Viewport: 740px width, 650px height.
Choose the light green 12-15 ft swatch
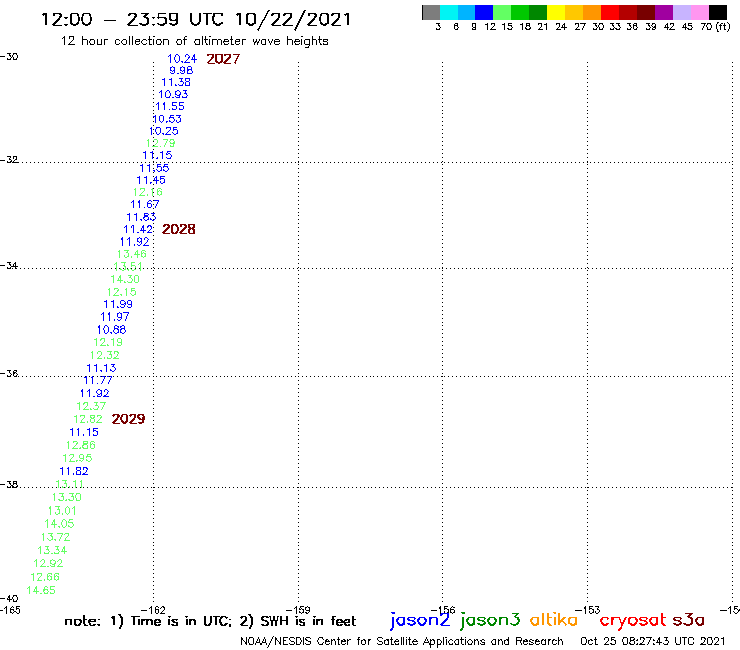point(502,12)
